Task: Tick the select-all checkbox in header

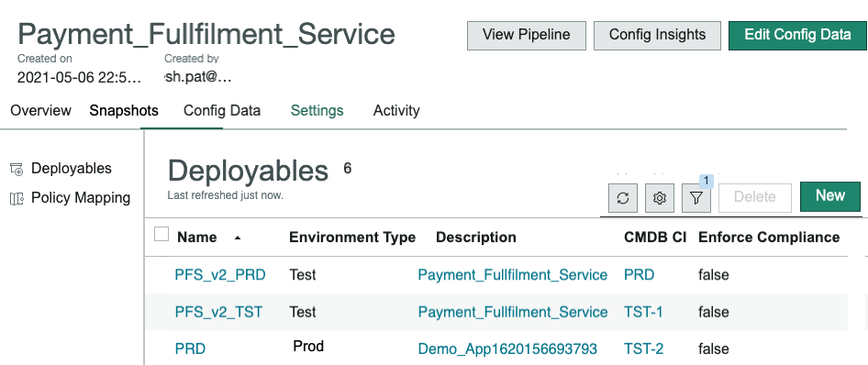Action: 161,235
